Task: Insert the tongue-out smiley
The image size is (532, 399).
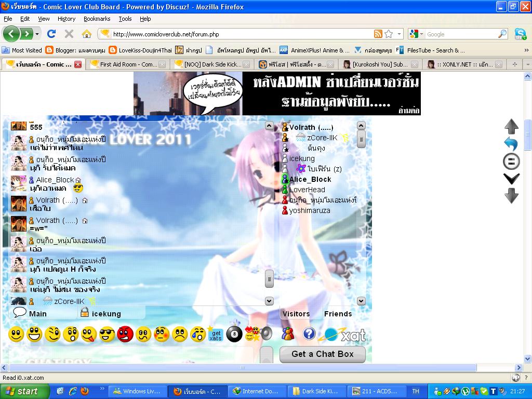Action: coord(89,335)
